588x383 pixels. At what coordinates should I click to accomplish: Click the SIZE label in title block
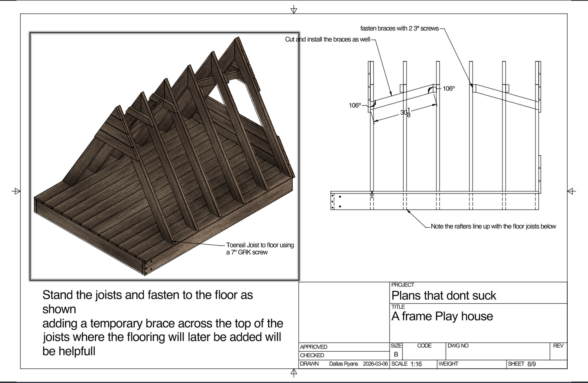396,346
